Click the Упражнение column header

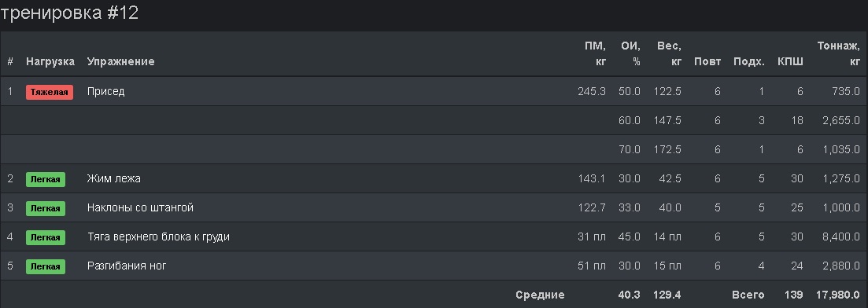tap(120, 61)
